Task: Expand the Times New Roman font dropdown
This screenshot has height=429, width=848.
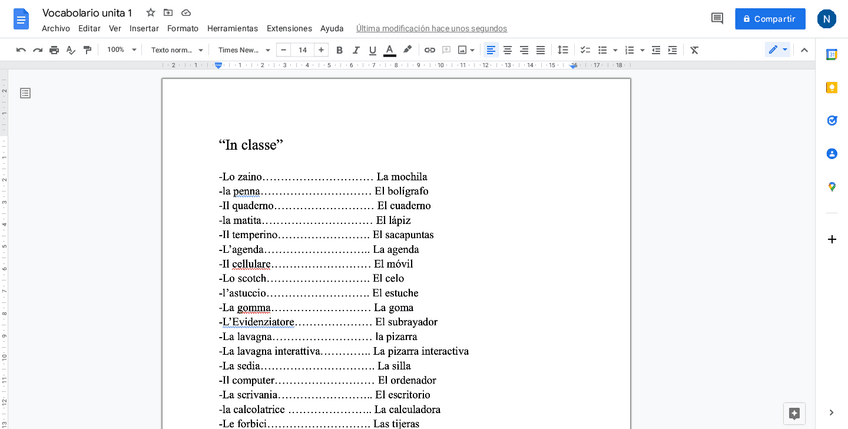Action: tap(243, 50)
